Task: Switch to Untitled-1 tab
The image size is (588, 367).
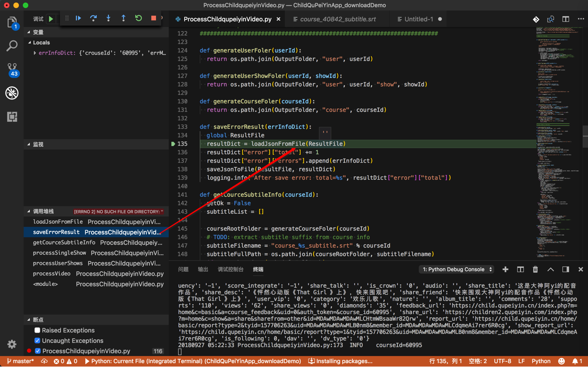Action: pos(419,19)
